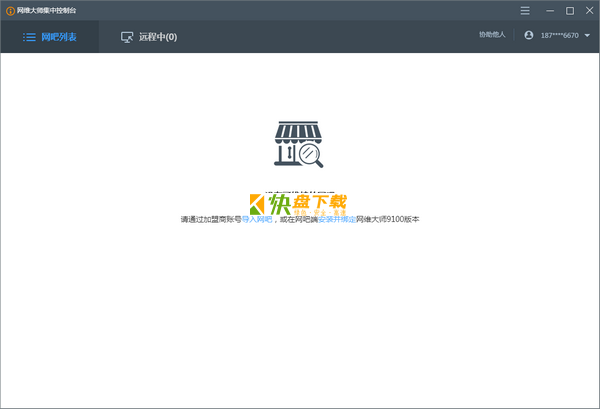Click the 协助他人 button

(x=492, y=35)
